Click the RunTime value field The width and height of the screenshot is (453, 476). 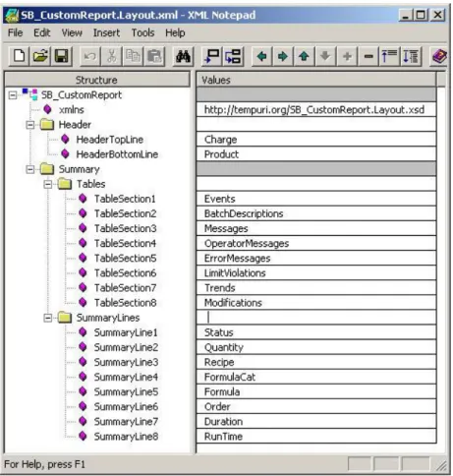pyautogui.click(x=316, y=437)
